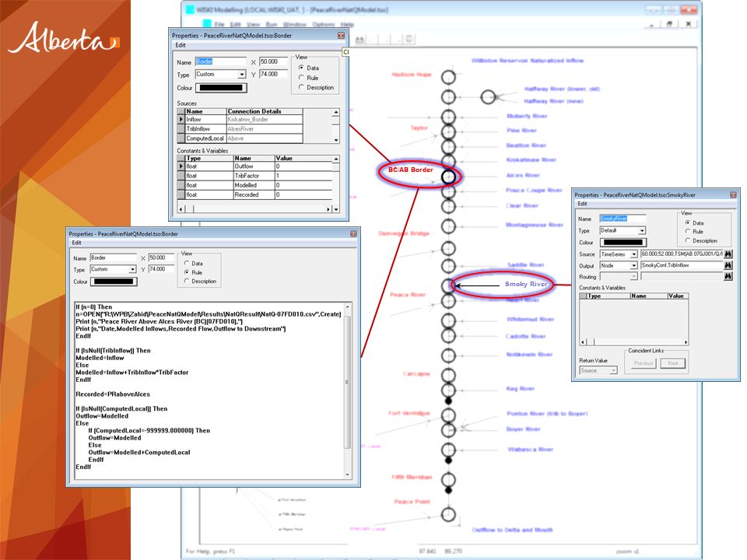Select Rule view in Border Sources dialog

[x=301, y=78]
